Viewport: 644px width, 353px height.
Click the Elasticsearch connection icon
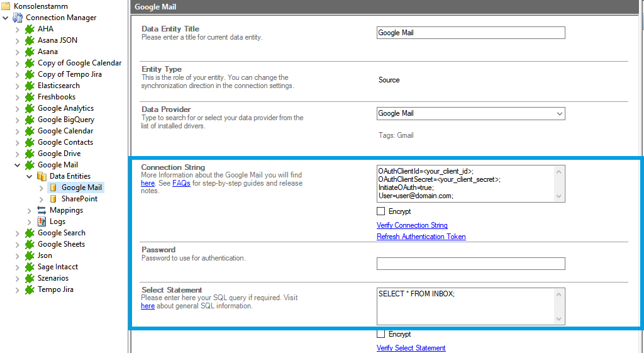click(x=30, y=86)
